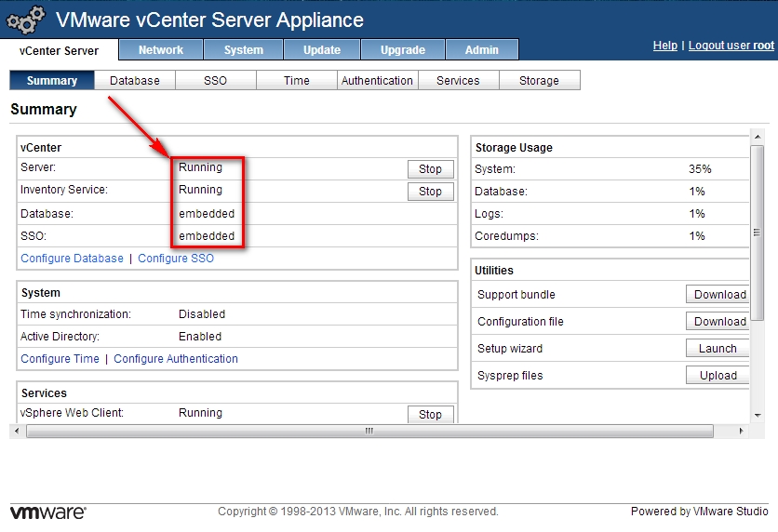Screen dimensions: 778x532
Task: Click the vertical scrollbar up arrow
Action: tap(758, 137)
